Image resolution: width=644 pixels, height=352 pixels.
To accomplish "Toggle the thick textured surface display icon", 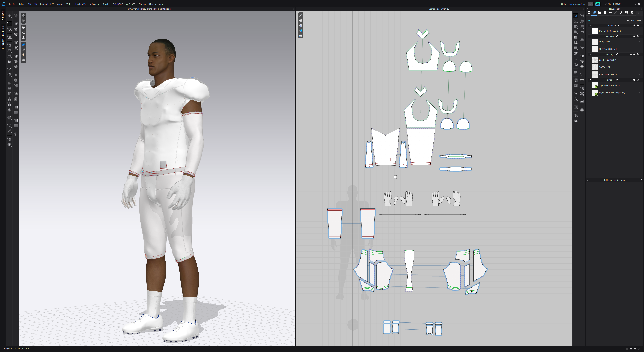I will (x=23, y=45).
